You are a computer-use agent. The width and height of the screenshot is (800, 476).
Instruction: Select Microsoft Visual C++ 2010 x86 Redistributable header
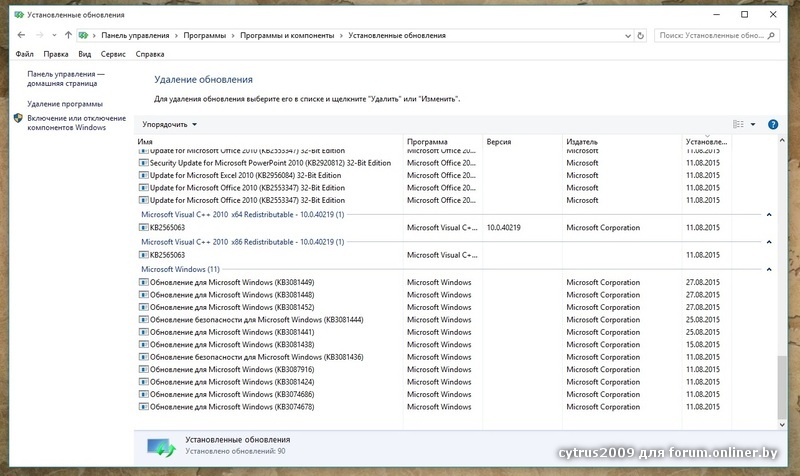tap(242, 242)
